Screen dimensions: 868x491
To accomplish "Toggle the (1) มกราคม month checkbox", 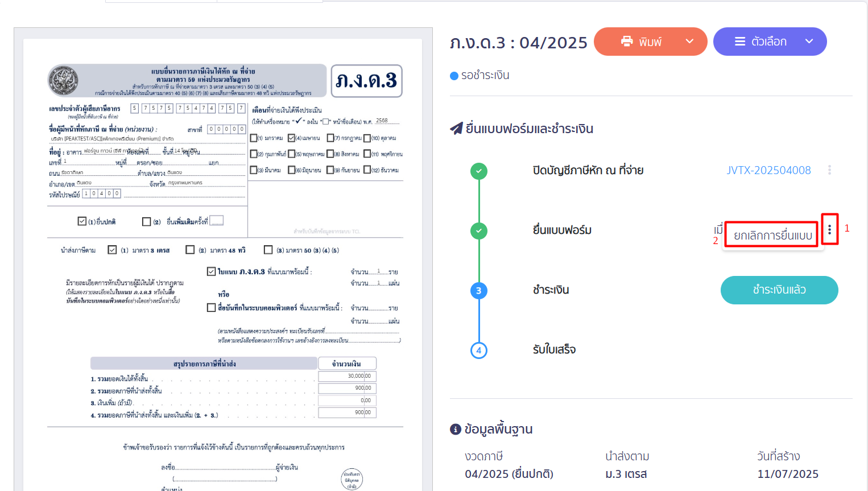I will click(254, 138).
